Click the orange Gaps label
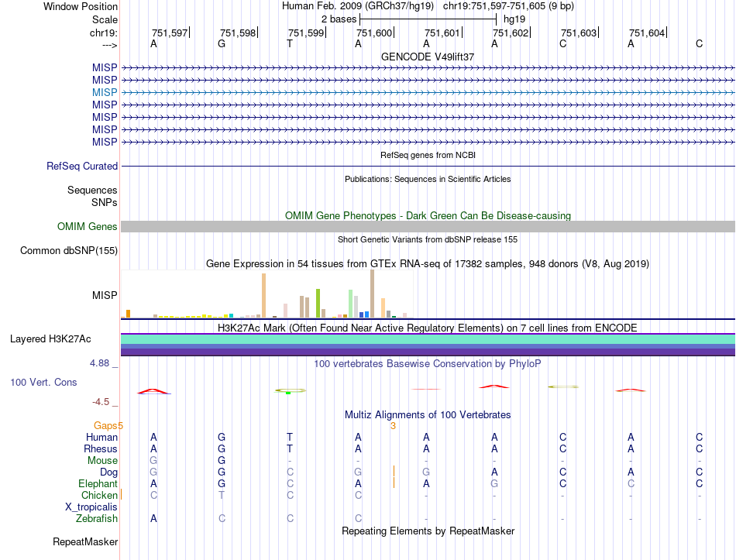This screenshot has width=736, height=560. [x=105, y=426]
